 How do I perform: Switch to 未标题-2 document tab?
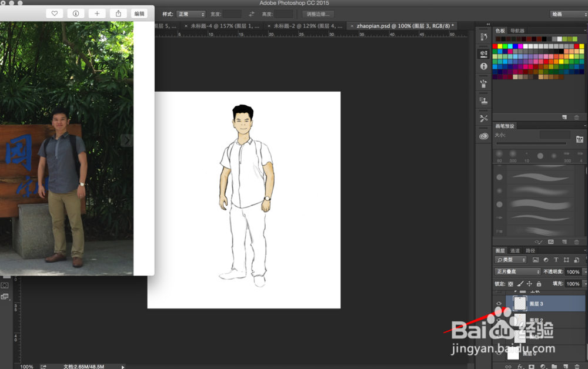click(308, 26)
